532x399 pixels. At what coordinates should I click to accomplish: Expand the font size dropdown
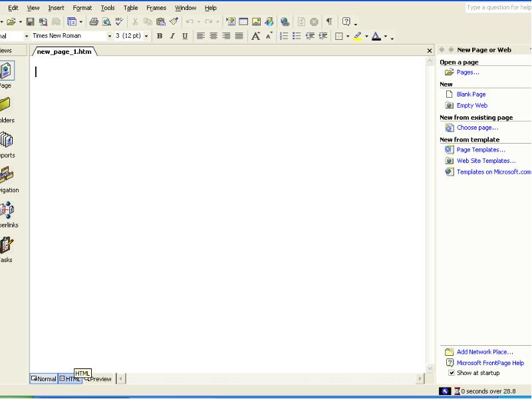(146, 36)
